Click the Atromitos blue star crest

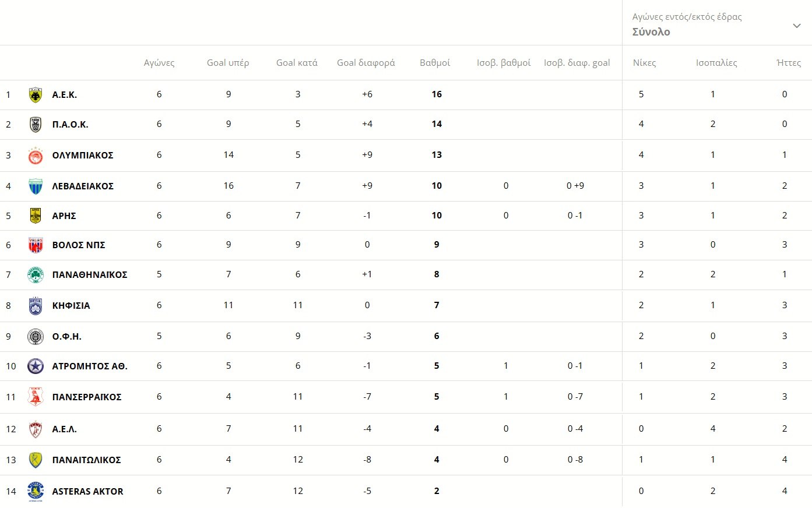point(36,366)
